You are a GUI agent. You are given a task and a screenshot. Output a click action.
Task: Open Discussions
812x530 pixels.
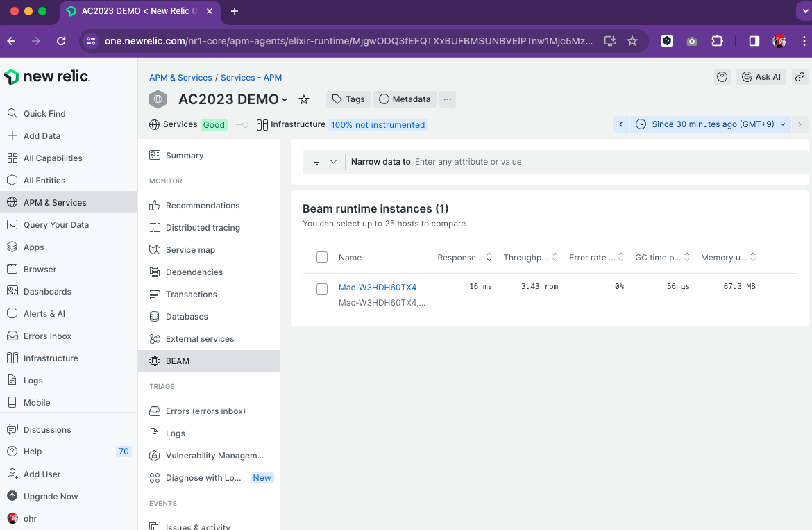tap(39, 429)
